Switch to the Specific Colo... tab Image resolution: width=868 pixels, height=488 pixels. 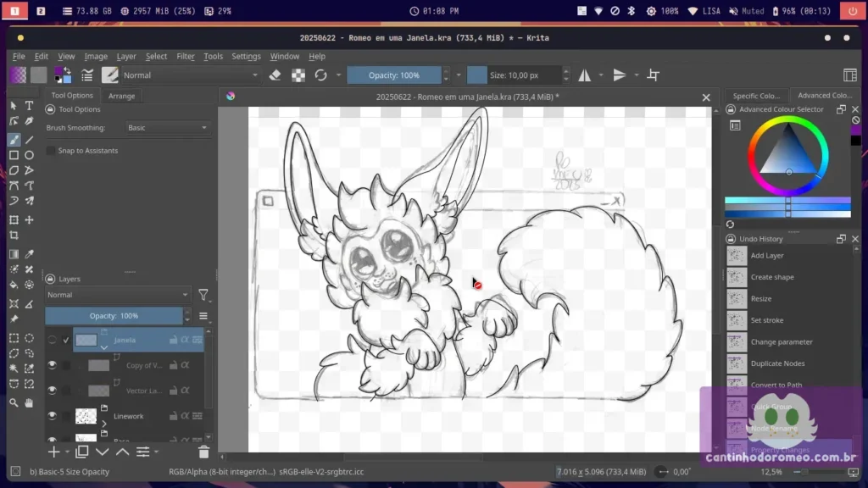[x=756, y=96]
